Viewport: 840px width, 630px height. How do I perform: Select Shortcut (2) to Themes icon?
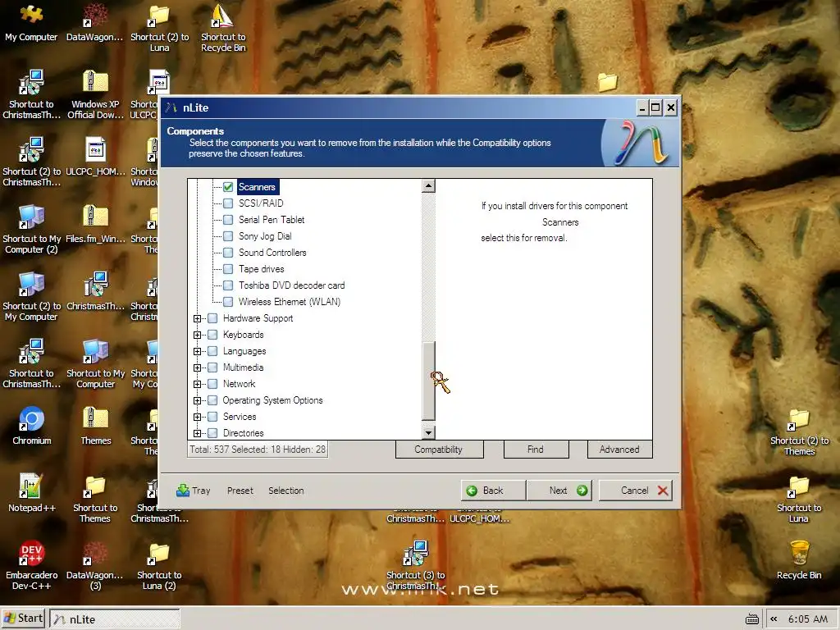coord(799,431)
